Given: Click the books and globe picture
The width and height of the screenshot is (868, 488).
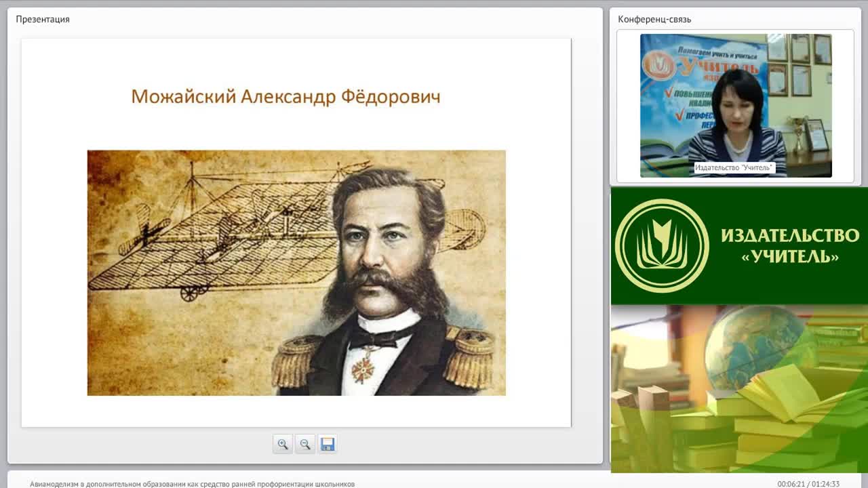Looking at the screenshot, I should click(x=739, y=388).
